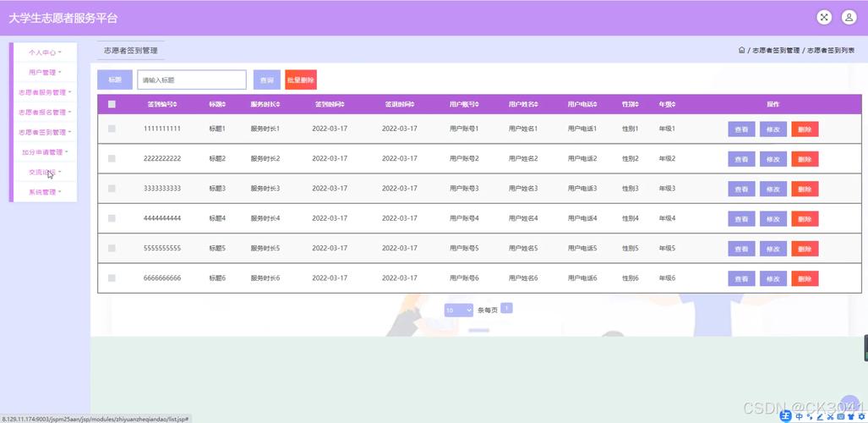
Task: Expand the 志愿者服务管理 sidebar menu
Action: pyautogui.click(x=45, y=92)
